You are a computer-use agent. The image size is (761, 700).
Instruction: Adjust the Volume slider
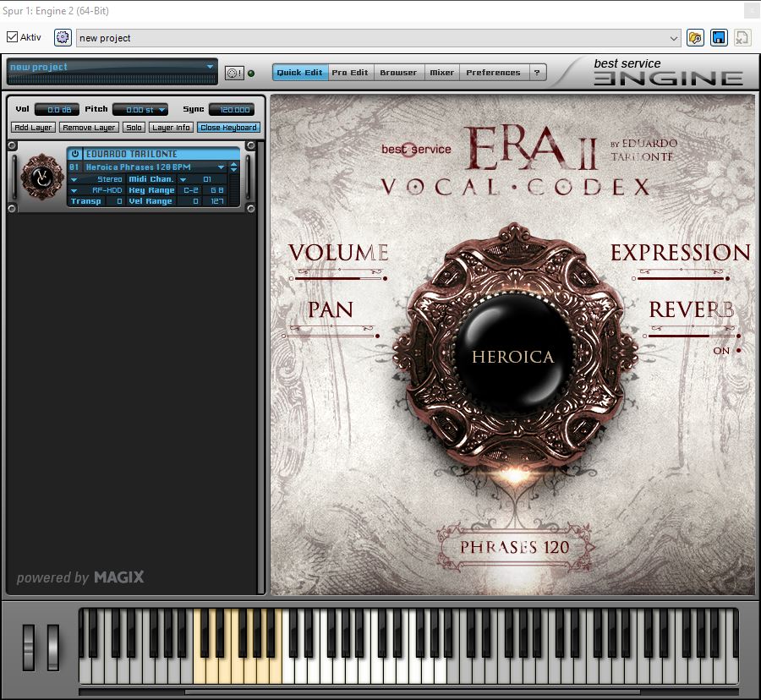tap(338, 278)
